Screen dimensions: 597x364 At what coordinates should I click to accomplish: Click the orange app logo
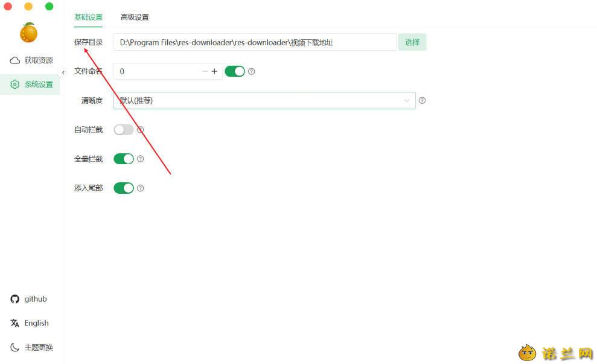[28, 33]
